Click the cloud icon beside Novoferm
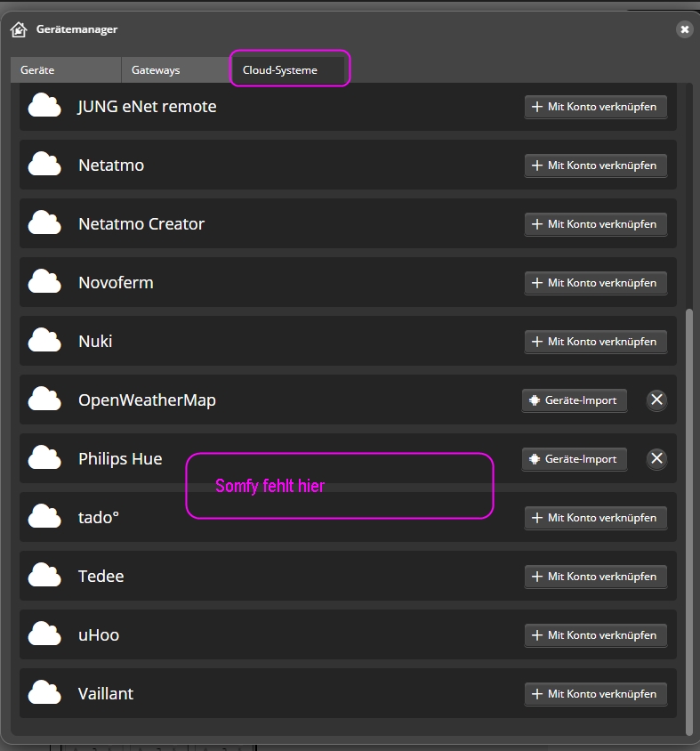The image size is (700, 751). click(x=44, y=281)
